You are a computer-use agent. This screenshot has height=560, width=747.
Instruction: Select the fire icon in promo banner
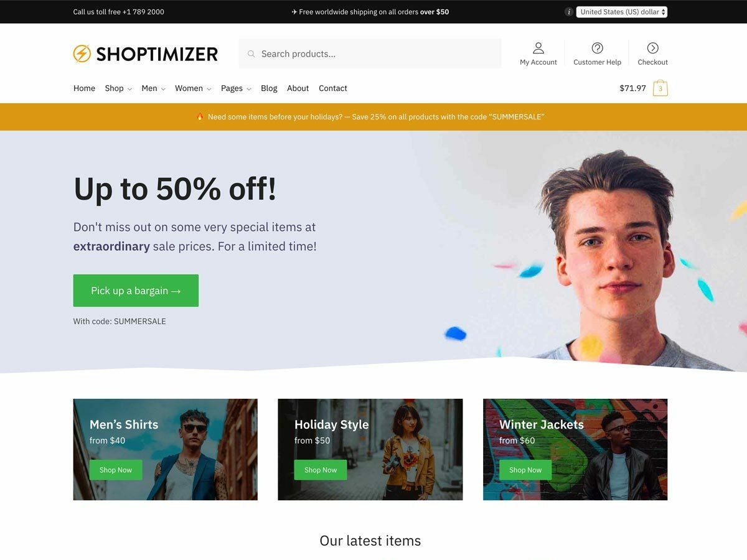(200, 116)
